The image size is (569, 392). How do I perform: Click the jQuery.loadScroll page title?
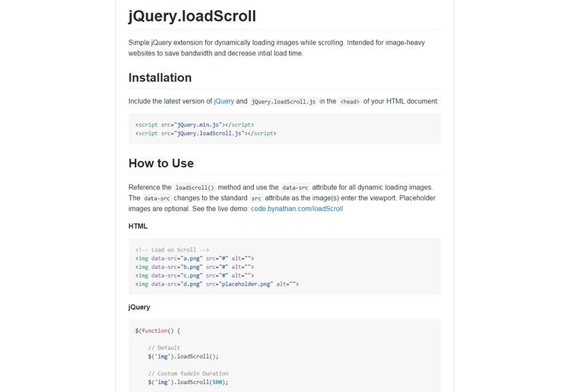[x=192, y=17]
